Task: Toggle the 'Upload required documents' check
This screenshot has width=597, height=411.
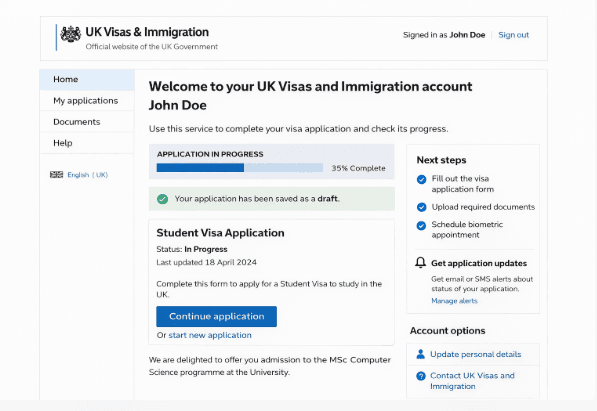Action: (421, 207)
